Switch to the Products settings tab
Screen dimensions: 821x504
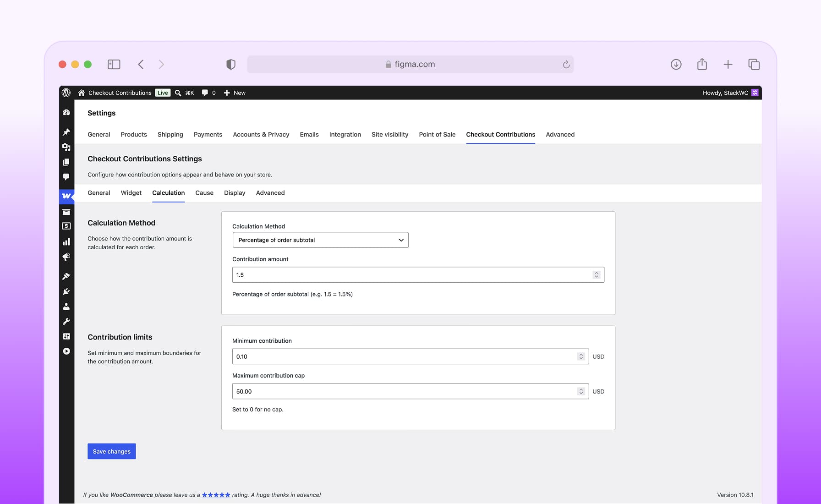(134, 135)
